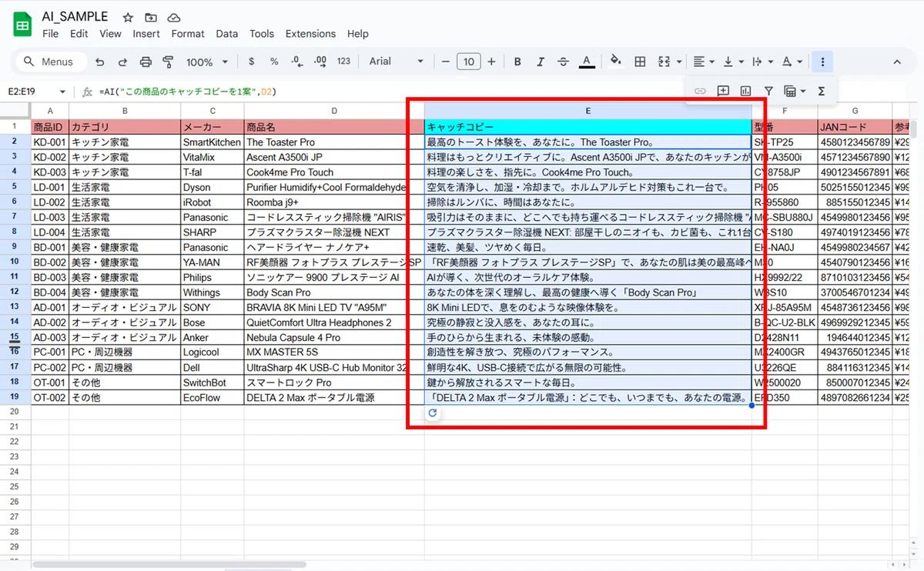Format as percent

[x=274, y=62]
